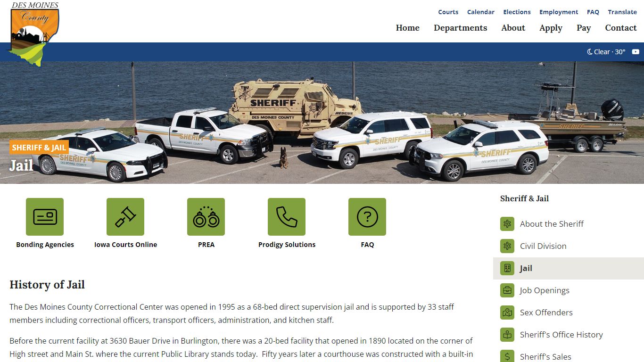The width and height of the screenshot is (644, 362).
Task: Click the Translate link at top
Action: (x=622, y=12)
